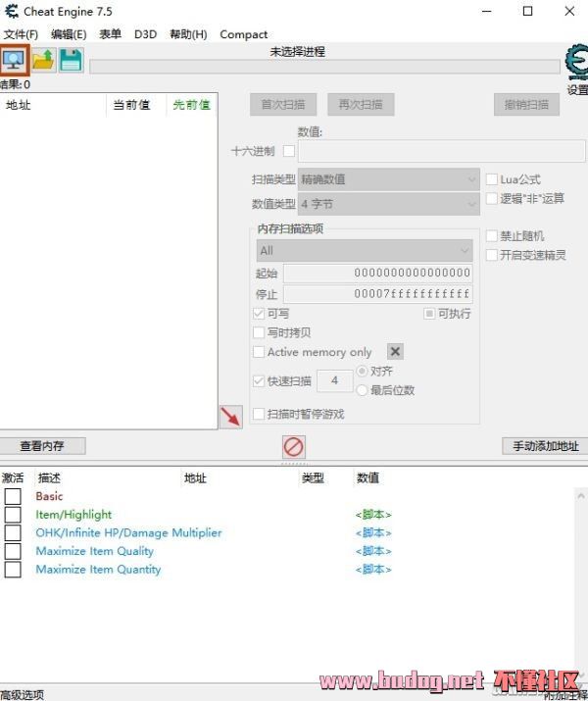
Task: Open the D3D menu
Action: [145, 34]
